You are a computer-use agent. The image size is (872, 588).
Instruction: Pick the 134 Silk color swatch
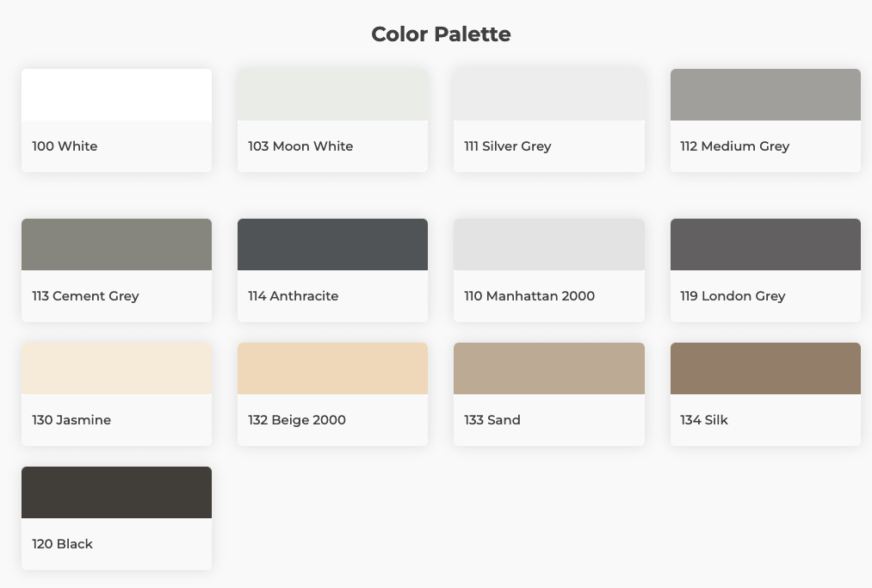[x=765, y=368]
